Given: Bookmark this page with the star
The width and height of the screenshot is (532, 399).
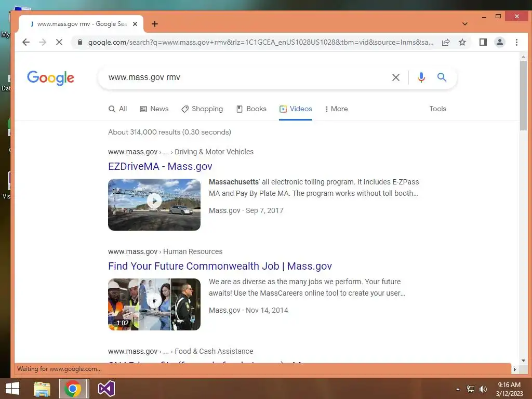Looking at the screenshot, I should tap(462, 42).
